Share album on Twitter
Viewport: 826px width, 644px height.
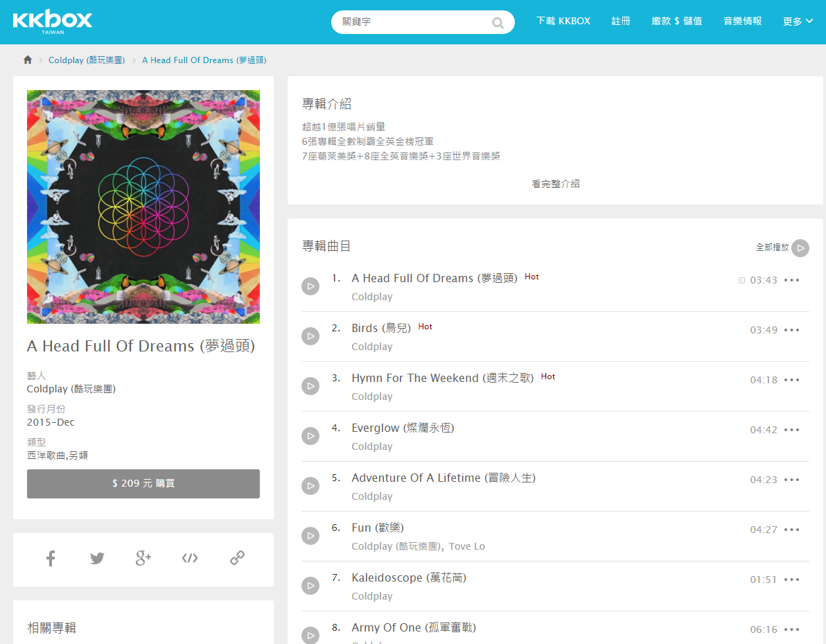tap(97, 558)
